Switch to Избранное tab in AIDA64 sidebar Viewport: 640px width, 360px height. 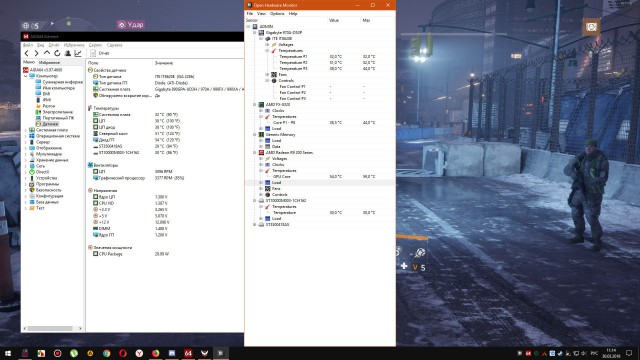point(49,62)
